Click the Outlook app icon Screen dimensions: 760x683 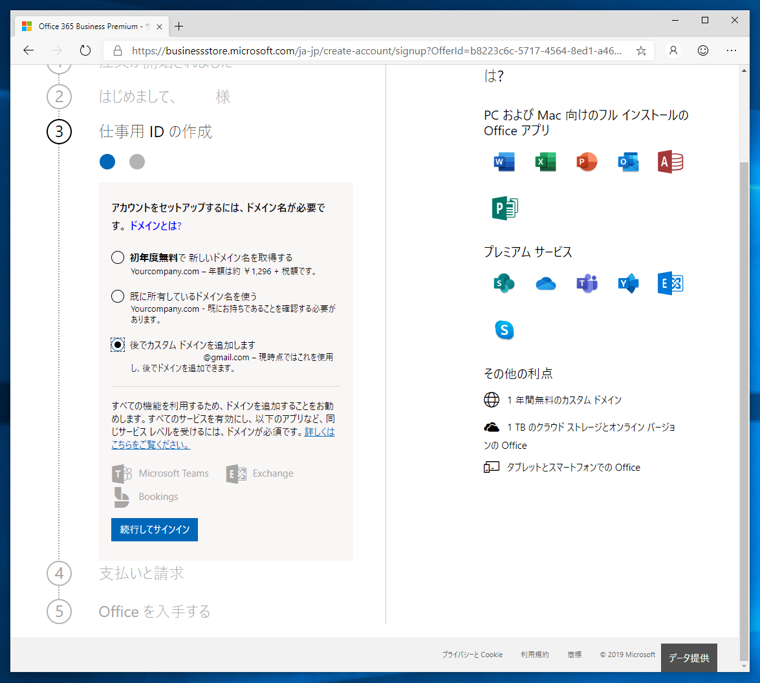click(628, 162)
